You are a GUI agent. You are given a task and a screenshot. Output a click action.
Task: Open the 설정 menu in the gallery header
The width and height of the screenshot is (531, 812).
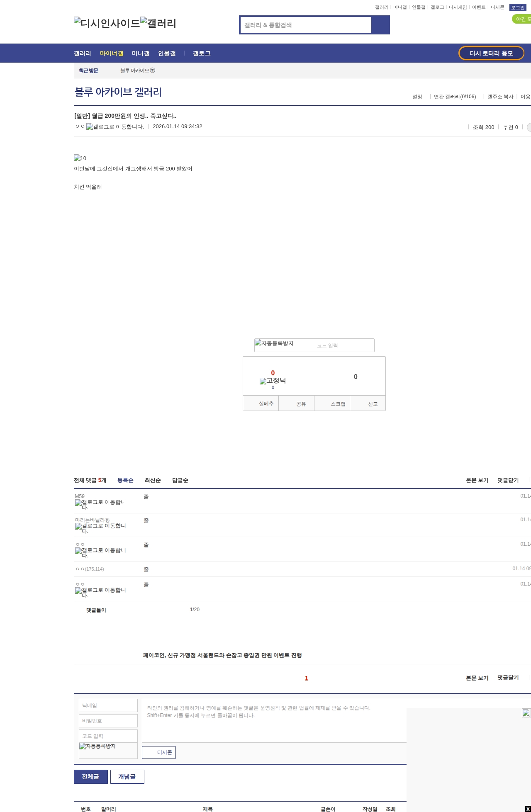click(417, 97)
